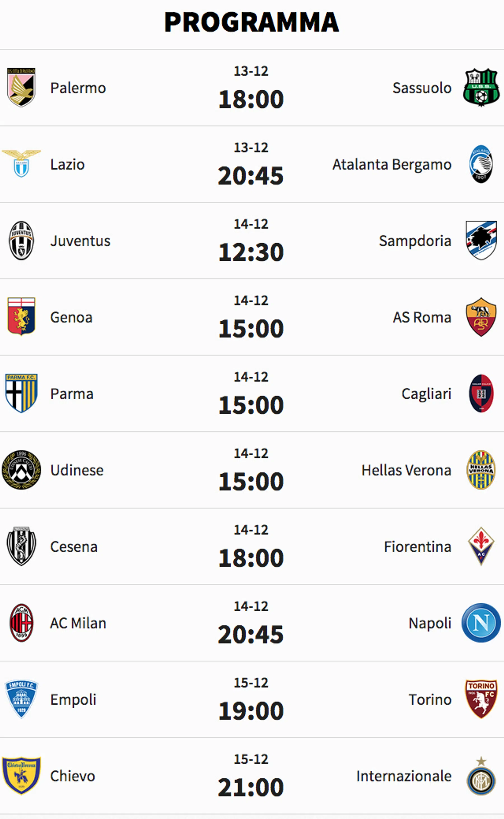Open the 19:00 Empoli–Torino match time
504x819 pixels.
click(x=251, y=711)
